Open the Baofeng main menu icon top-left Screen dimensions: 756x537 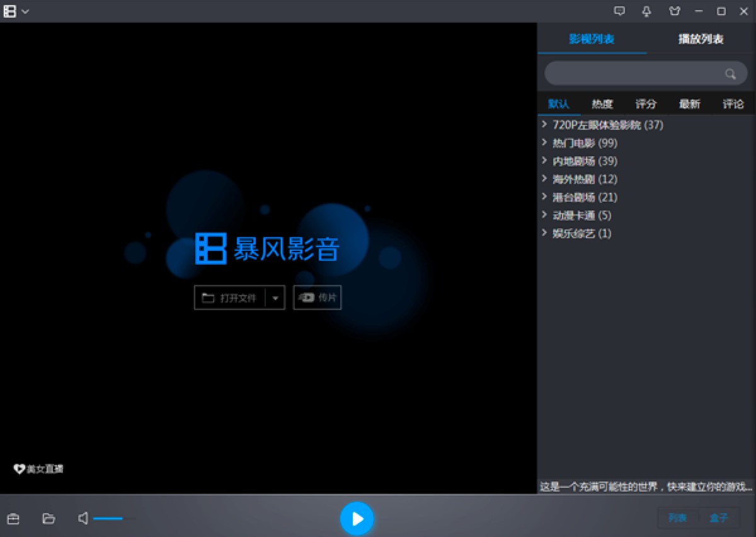[9, 11]
